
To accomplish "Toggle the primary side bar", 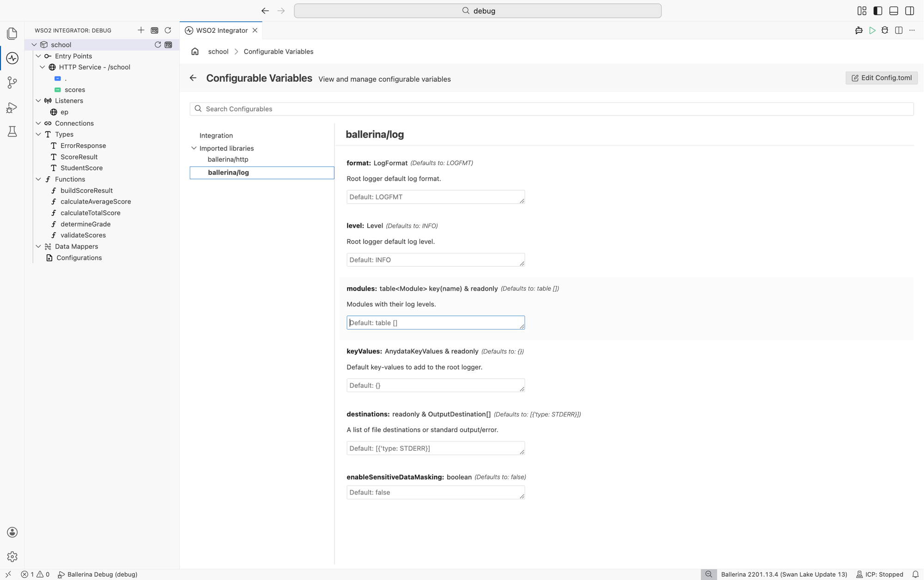I will (878, 11).
